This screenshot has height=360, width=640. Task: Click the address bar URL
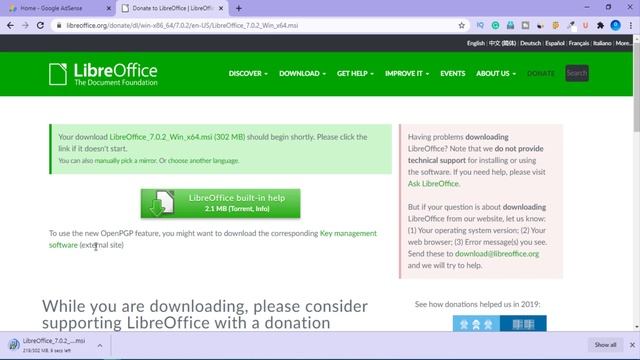coord(182,25)
